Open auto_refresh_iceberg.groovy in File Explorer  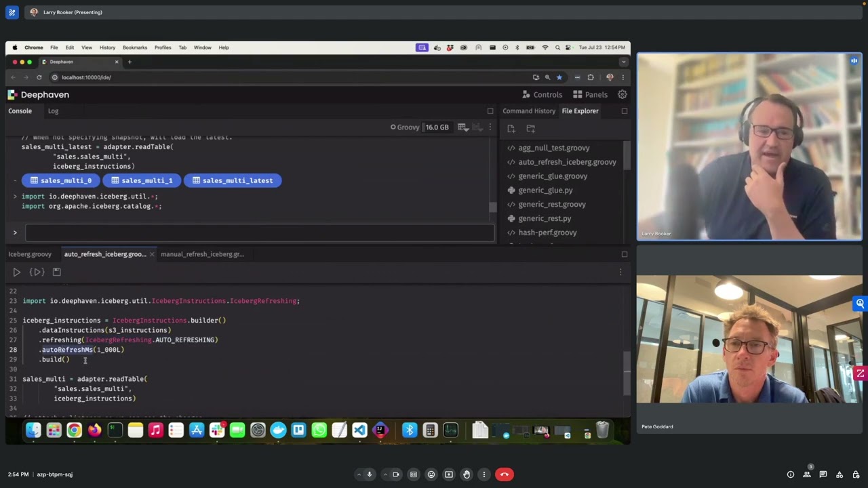coord(567,162)
